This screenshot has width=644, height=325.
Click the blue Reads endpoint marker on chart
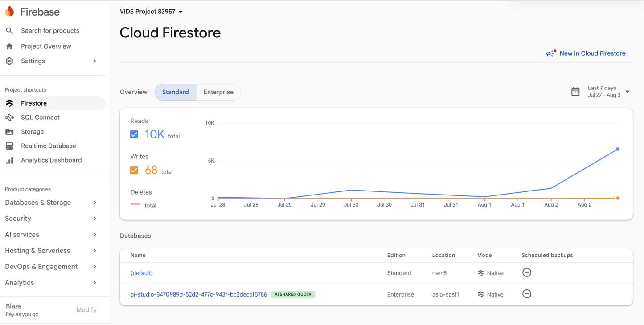tap(618, 149)
